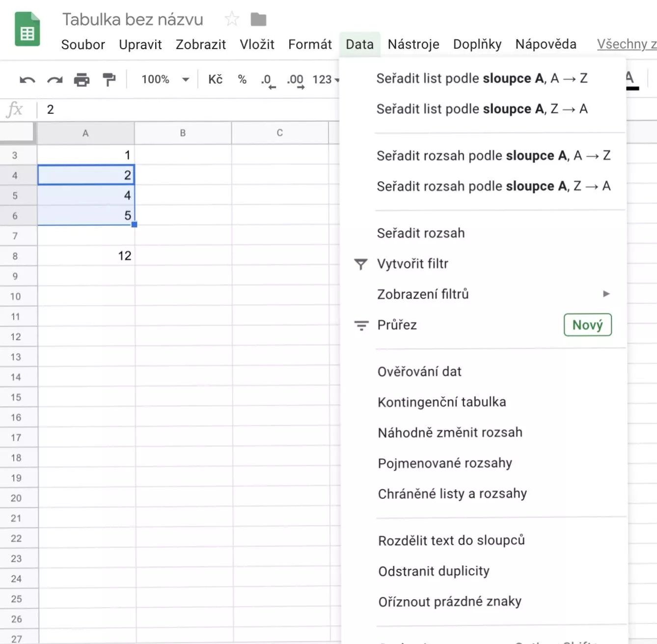657x644 pixels.
Task: Choose Rozdělit text do sloupců
Action: coord(452,541)
